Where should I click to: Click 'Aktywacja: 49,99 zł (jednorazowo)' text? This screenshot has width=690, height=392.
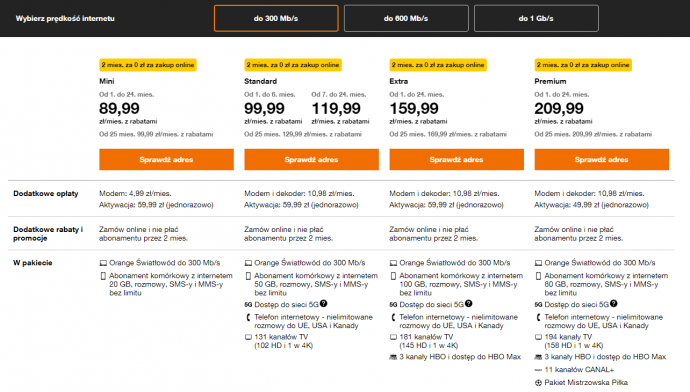pyautogui.click(x=591, y=205)
